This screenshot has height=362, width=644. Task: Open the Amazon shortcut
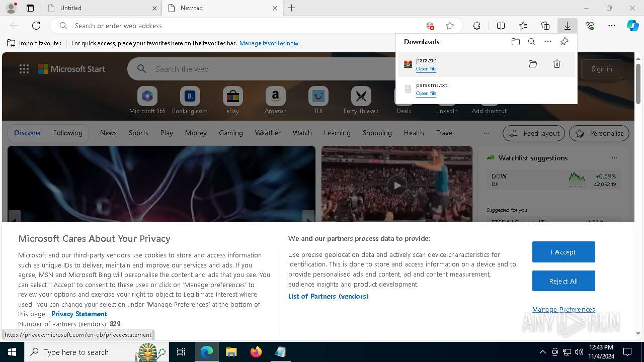coord(276,101)
